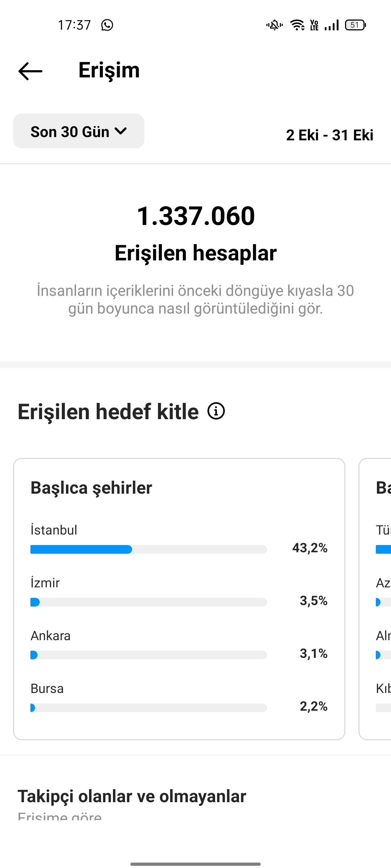This screenshot has width=391, height=868.
Task: Open the Son 30 Gün dropdown
Action: [79, 131]
